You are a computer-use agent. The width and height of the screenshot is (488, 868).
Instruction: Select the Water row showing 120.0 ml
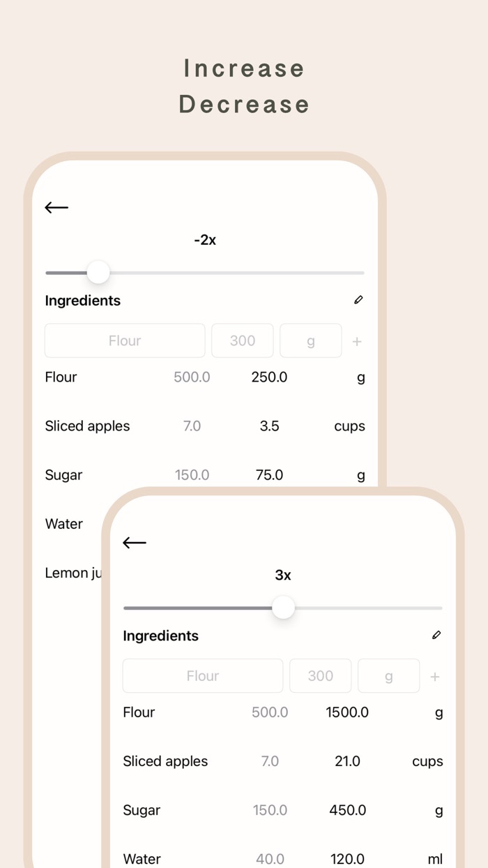(142, 858)
